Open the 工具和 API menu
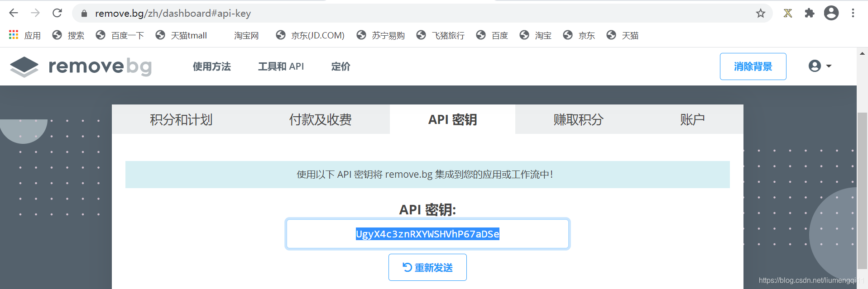The width and height of the screenshot is (868, 289). click(281, 66)
